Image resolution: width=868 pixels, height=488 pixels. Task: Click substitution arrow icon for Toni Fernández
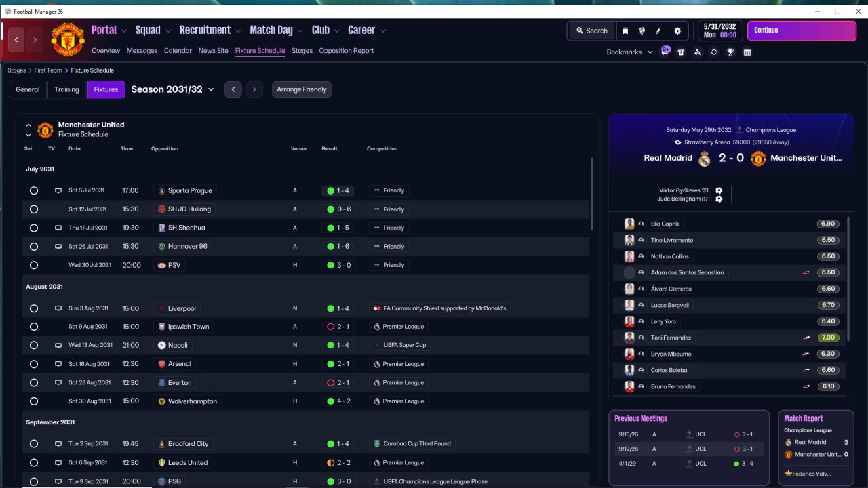pyautogui.click(x=806, y=338)
